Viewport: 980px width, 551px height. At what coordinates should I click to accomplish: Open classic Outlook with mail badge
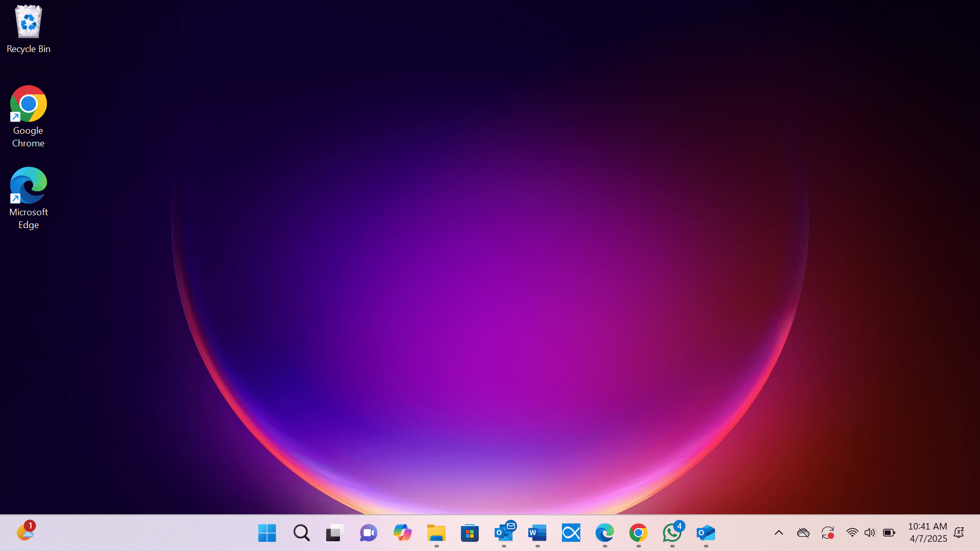coord(504,533)
